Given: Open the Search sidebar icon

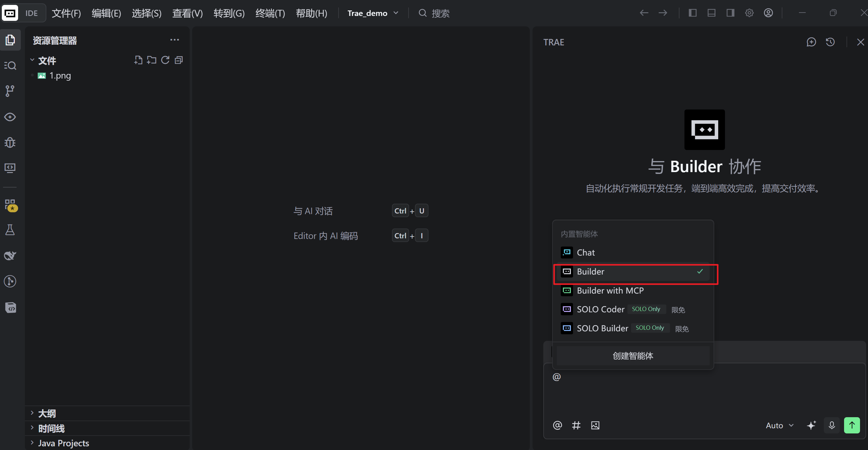Looking at the screenshot, I should point(10,65).
